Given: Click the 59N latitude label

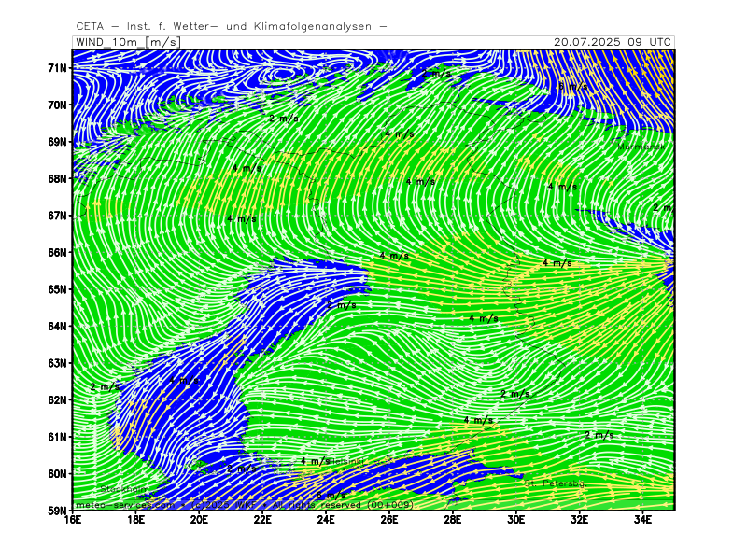Looking at the screenshot, I should click(x=58, y=511).
